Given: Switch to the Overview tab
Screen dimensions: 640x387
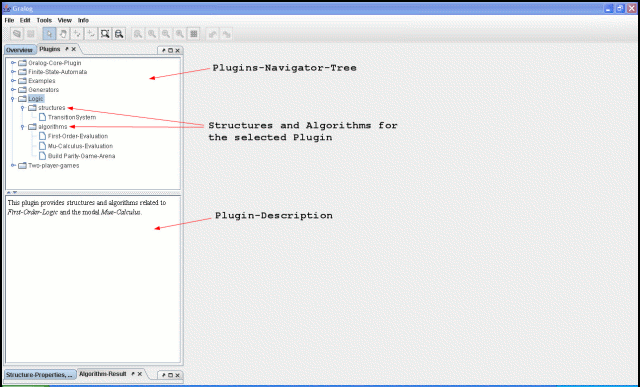Looking at the screenshot, I should coord(19,50).
